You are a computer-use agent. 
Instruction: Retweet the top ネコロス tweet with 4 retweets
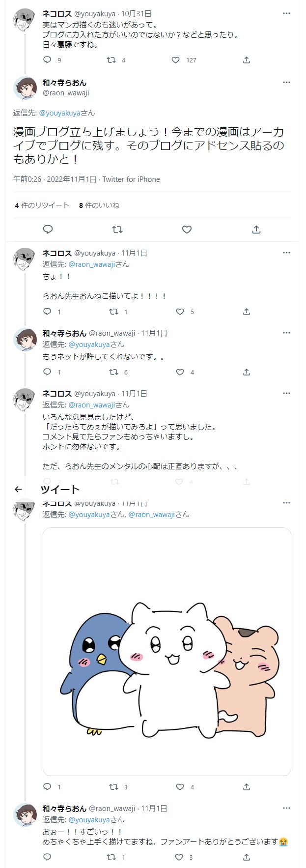[x=111, y=60]
